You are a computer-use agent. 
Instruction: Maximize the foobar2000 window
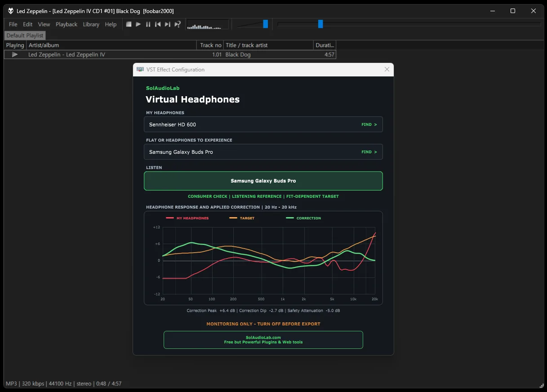pos(512,11)
